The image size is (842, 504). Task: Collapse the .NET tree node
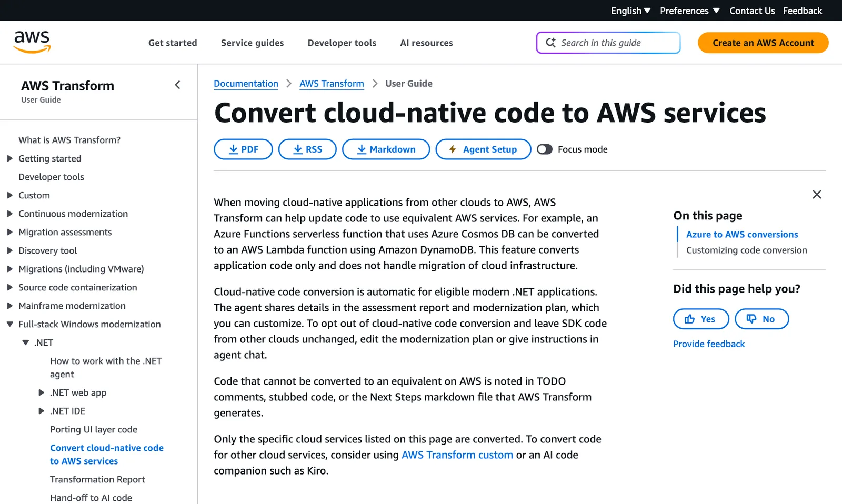point(25,342)
